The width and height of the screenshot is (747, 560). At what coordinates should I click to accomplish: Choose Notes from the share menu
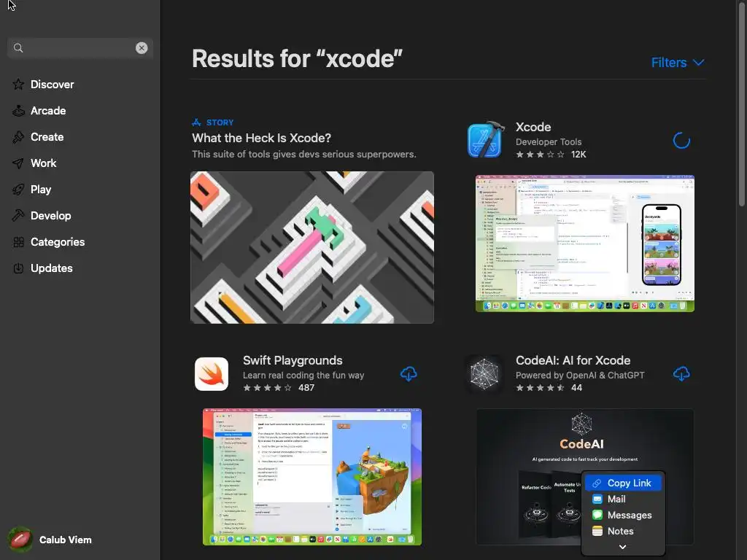[623, 531]
